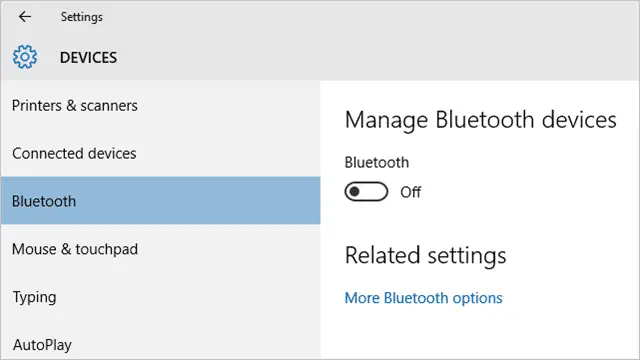Viewport: 640px width, 360px height.
Task: Click the blue Settings gear icon
Action: [24, 57]
